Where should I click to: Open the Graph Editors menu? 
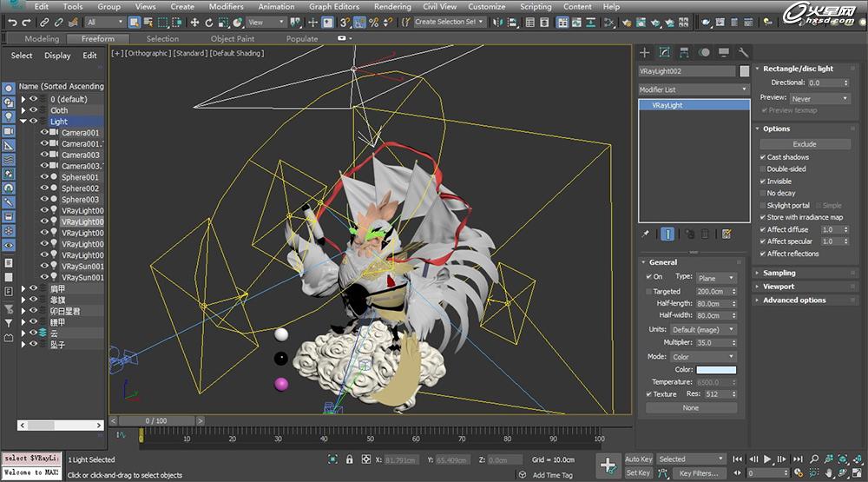(334, 7)
